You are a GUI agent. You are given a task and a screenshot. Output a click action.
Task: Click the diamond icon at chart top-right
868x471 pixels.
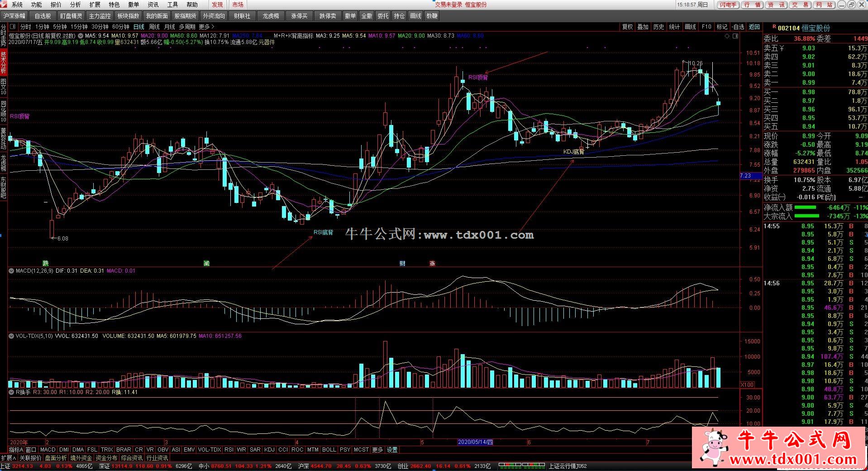[x=727, y=36]
